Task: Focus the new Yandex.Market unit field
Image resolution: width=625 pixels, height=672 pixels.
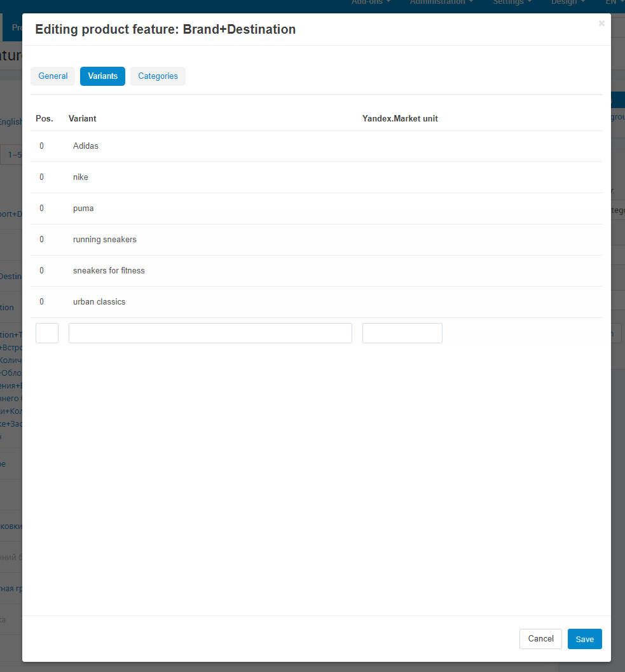Action: (402, 333)
